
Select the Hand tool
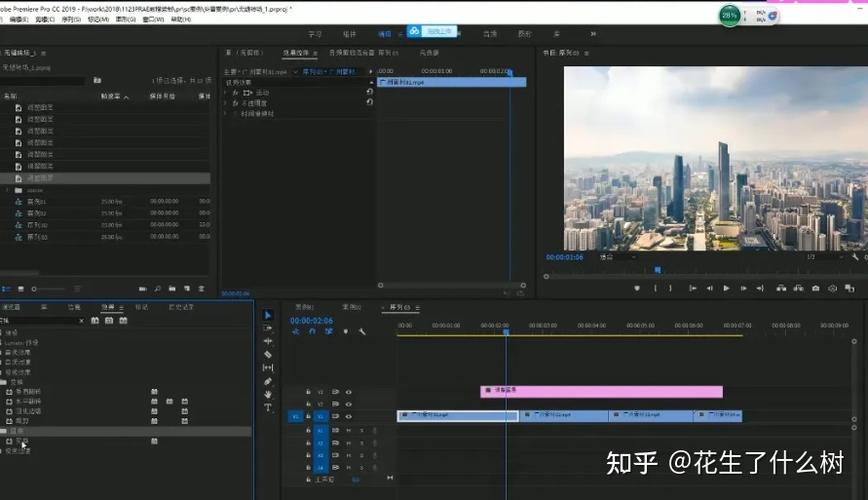[268, 394]
